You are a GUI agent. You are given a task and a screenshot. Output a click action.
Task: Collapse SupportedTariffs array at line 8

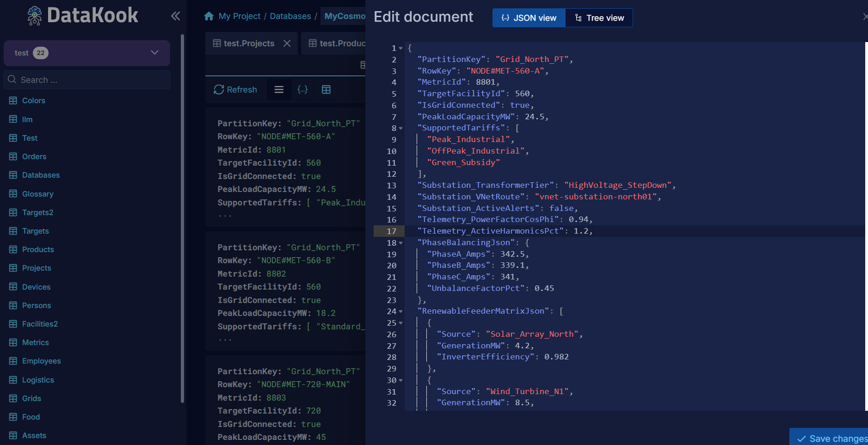[x=400, y=128]
